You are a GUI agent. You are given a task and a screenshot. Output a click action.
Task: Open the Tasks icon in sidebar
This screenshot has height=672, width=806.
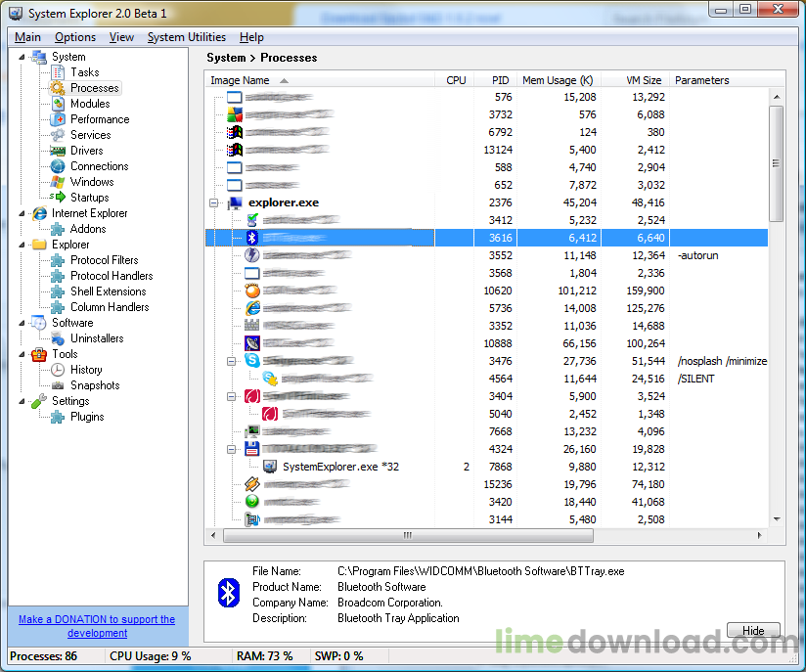(x=58, y=72)
